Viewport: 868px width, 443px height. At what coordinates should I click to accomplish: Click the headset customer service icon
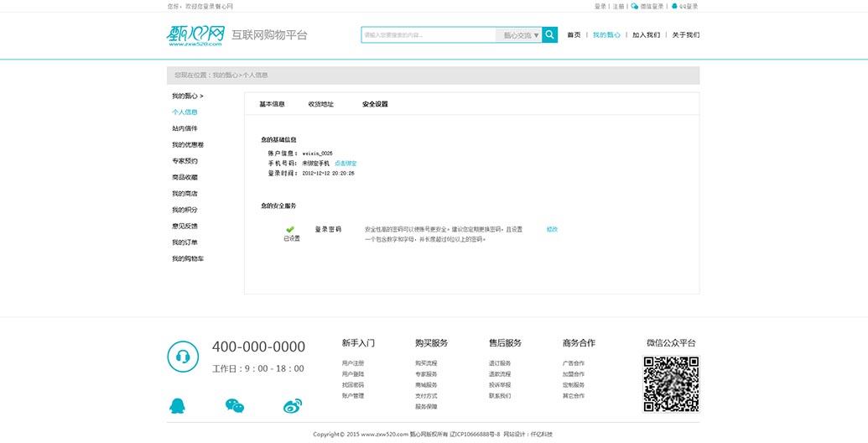pyautogui.click(x=183, y=357)
